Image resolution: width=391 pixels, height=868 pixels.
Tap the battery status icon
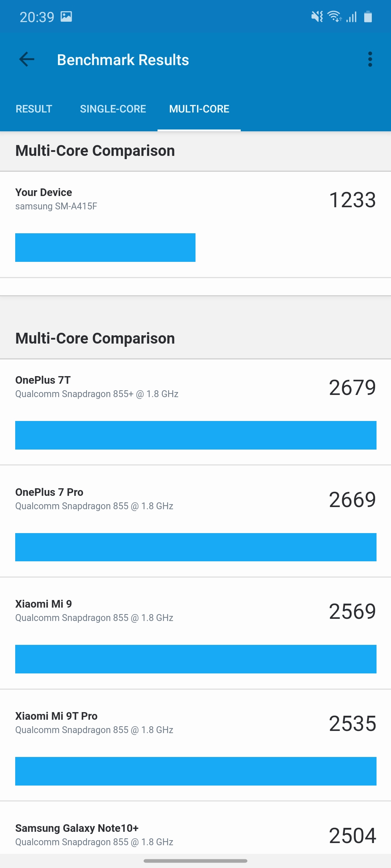coord(368,17)
